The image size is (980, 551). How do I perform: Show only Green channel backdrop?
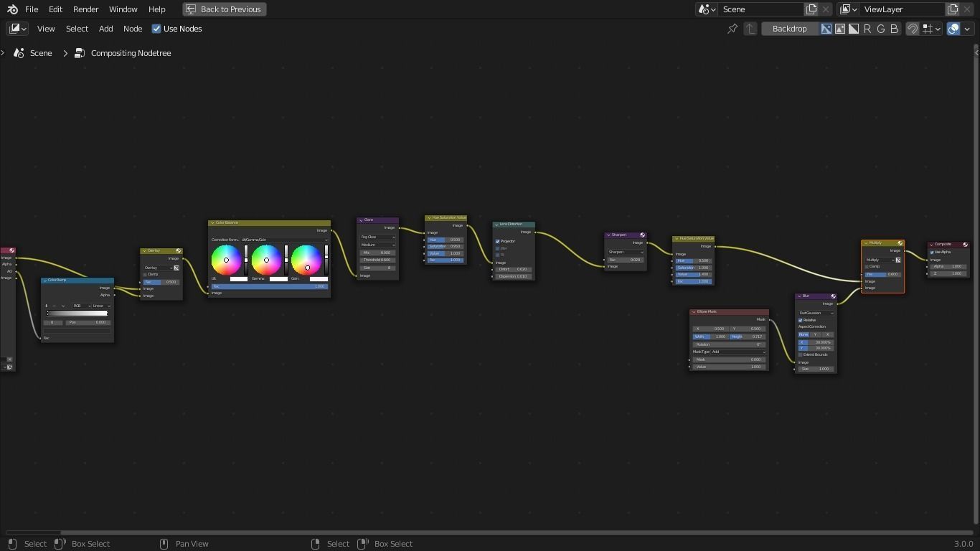[881, 29]
